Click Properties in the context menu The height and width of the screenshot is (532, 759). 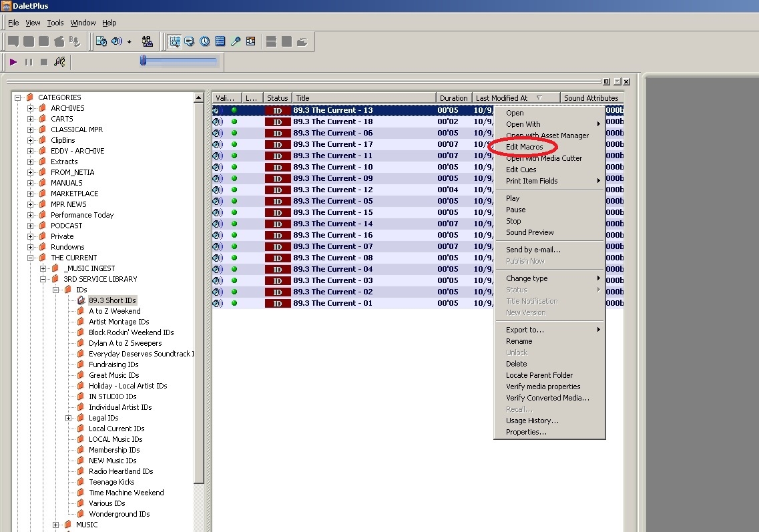point(526,433)
